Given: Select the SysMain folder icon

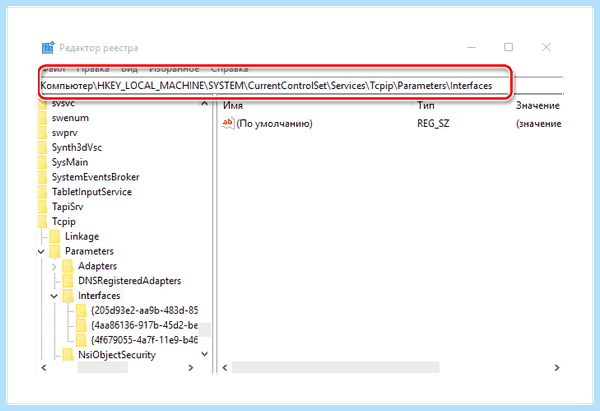Looking at the screenshot, I should pos(43,162).
